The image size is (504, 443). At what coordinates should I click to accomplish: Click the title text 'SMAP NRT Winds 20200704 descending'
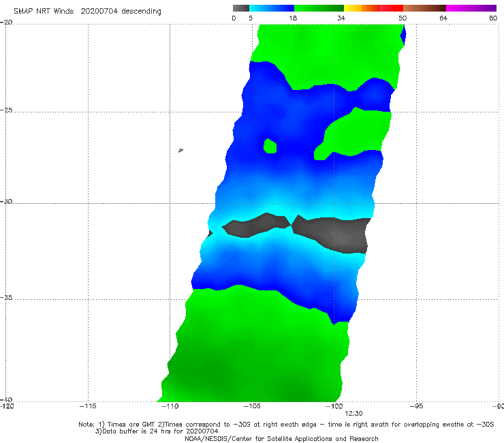pos(87,12)
